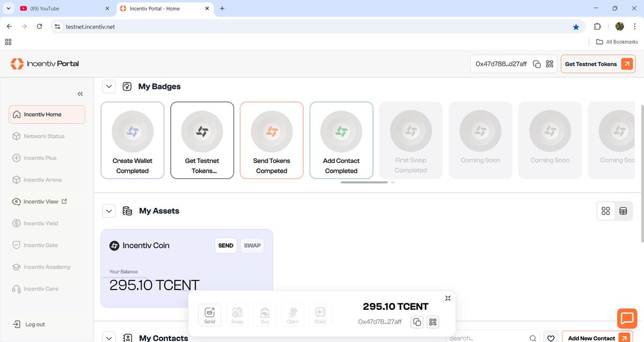Image resolution: width=644 pixels, height=342 pixels.
Task: Click the My Badges section icon
Action: [x=127, y=86]
